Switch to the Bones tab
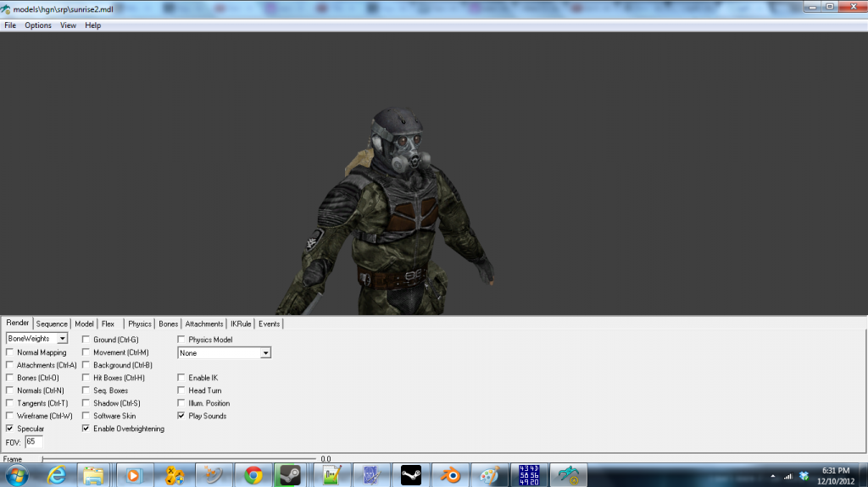The image size is (868, 487). point(169,324)
